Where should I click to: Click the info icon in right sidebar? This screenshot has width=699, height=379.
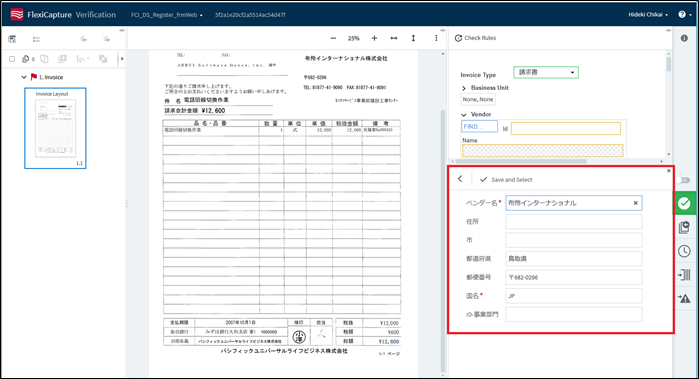(x=684, y=38)
